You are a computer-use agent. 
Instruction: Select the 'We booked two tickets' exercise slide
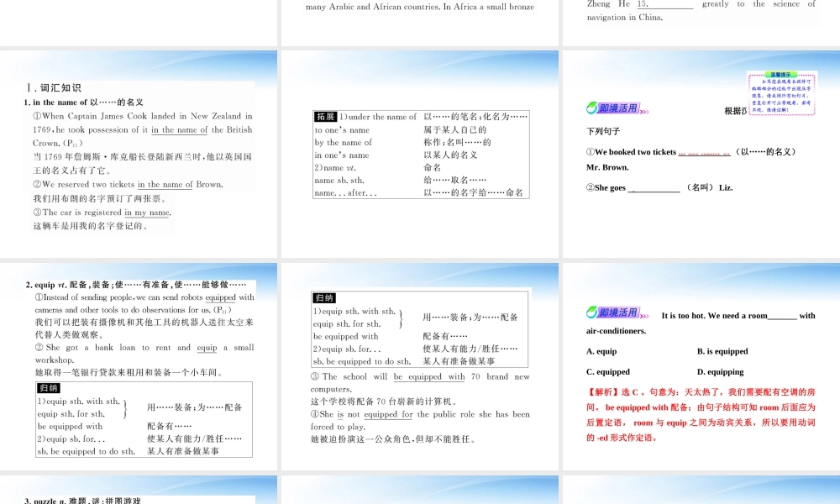701,155
